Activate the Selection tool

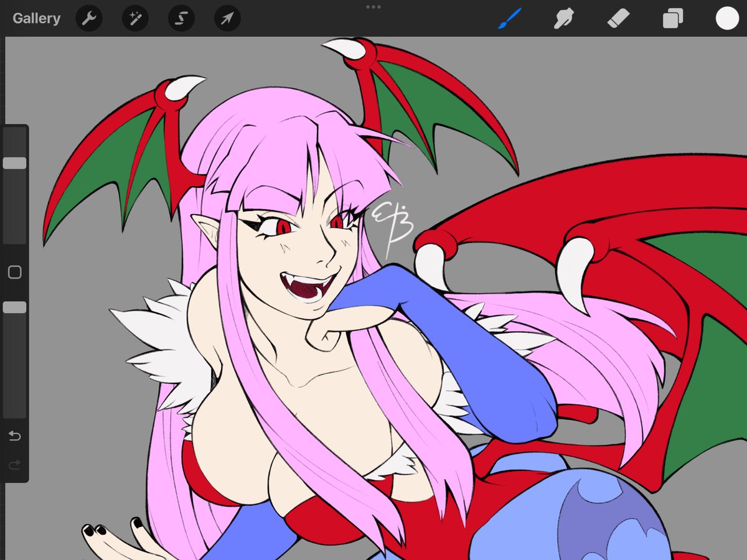click(x=181, y=19)
